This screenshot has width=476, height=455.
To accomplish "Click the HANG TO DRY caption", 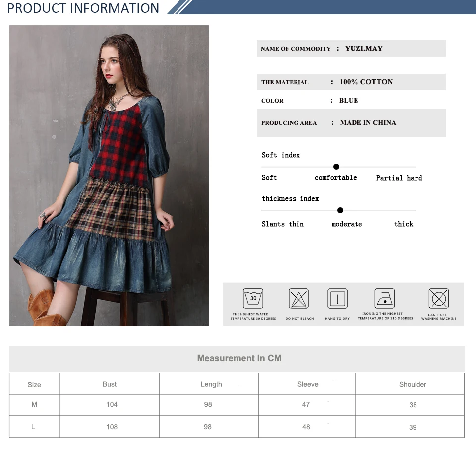I will (337, 319).
